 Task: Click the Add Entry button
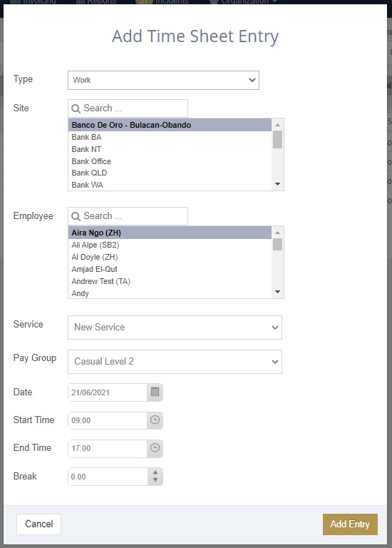pos(350,524)
